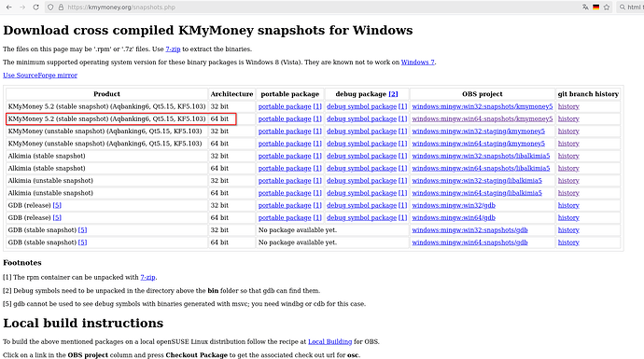The width and height of the screenshot is (644, 359).
Task: Download portable package for KMyMoney unstable 32 bit
Action: [285, 131]
